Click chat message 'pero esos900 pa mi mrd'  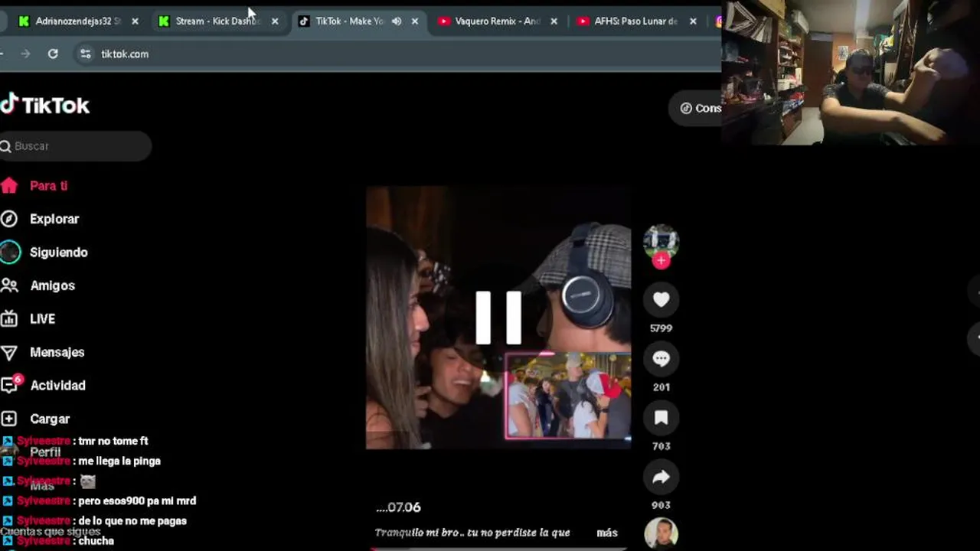coord(137,500)
